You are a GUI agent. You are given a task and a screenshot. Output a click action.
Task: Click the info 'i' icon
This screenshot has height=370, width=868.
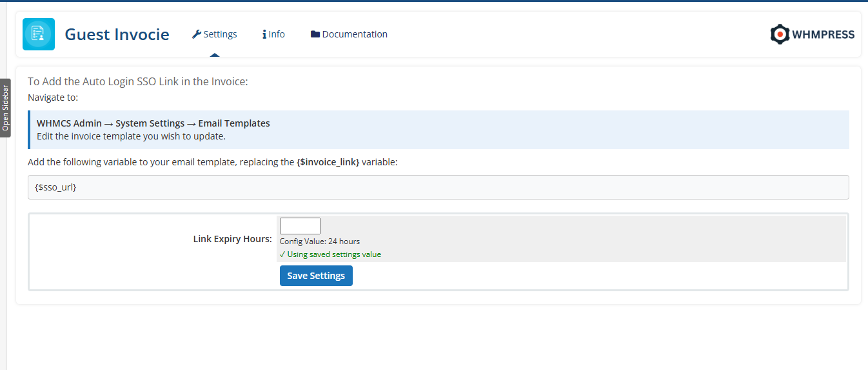click(264, 34)
